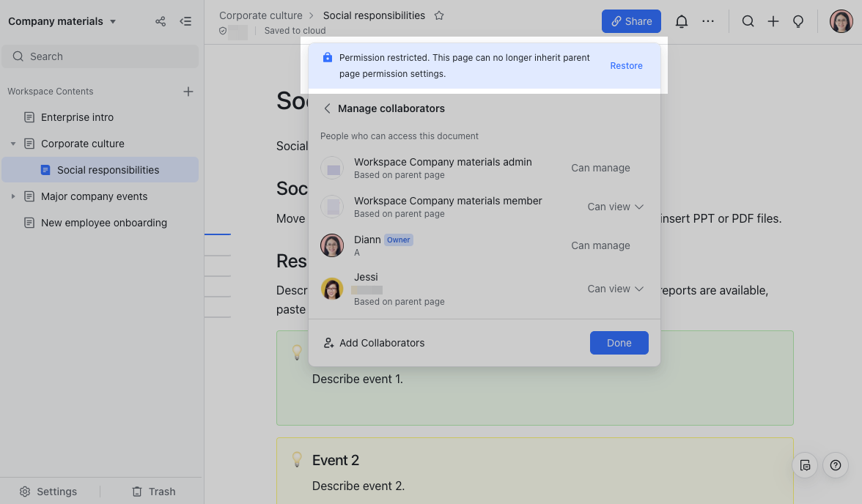
Task: Go back from Manage collaborators
Action: (x=328, y=108)
